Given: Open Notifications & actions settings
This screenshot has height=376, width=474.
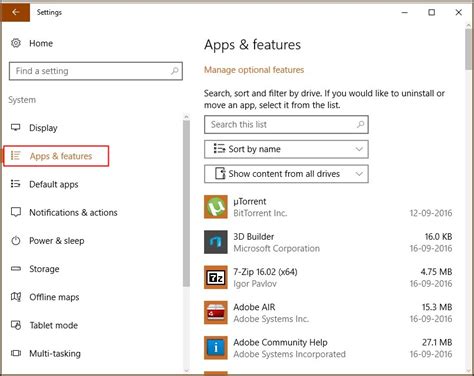Looking at the screenshot, I should coord(73,212).
